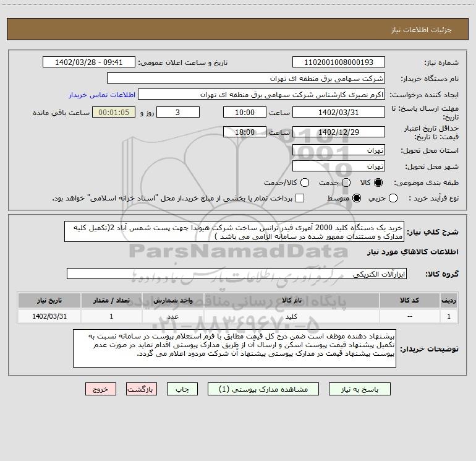Click the کد کالا column header
Viewport: 476px width, 461px height.
tap(409, 300)
